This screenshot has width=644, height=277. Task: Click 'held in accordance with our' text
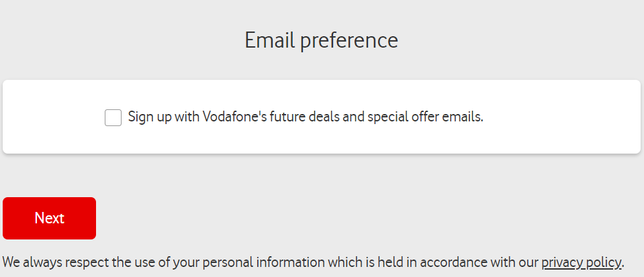pyautogui.click(x=458, y=262)
